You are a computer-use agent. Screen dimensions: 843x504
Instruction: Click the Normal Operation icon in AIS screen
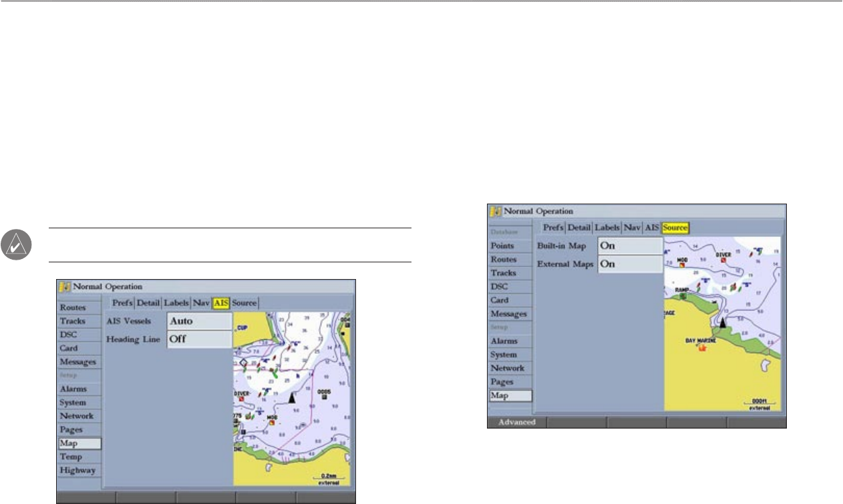(x=64, y=286)
